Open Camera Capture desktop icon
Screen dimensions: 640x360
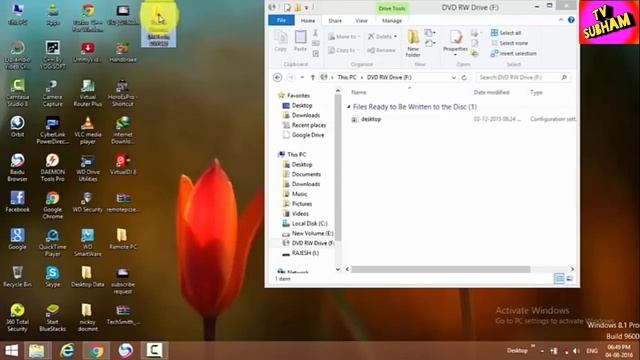point(53,93)
